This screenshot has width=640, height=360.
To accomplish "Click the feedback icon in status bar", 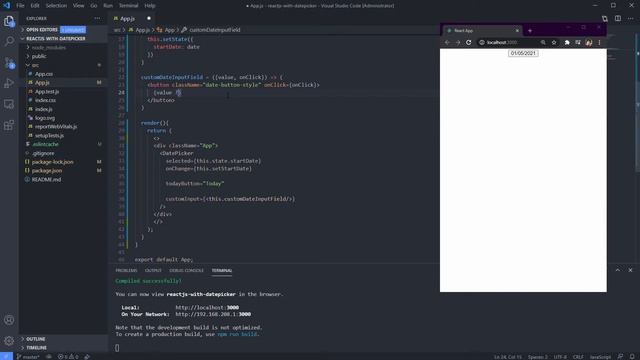I will point(620,357).
